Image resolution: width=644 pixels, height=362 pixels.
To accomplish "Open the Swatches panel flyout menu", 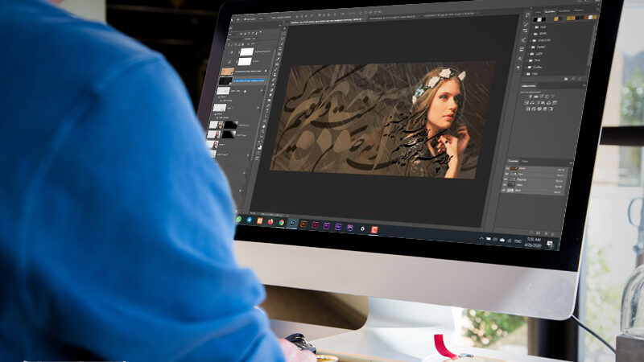I will coord(597,10).
